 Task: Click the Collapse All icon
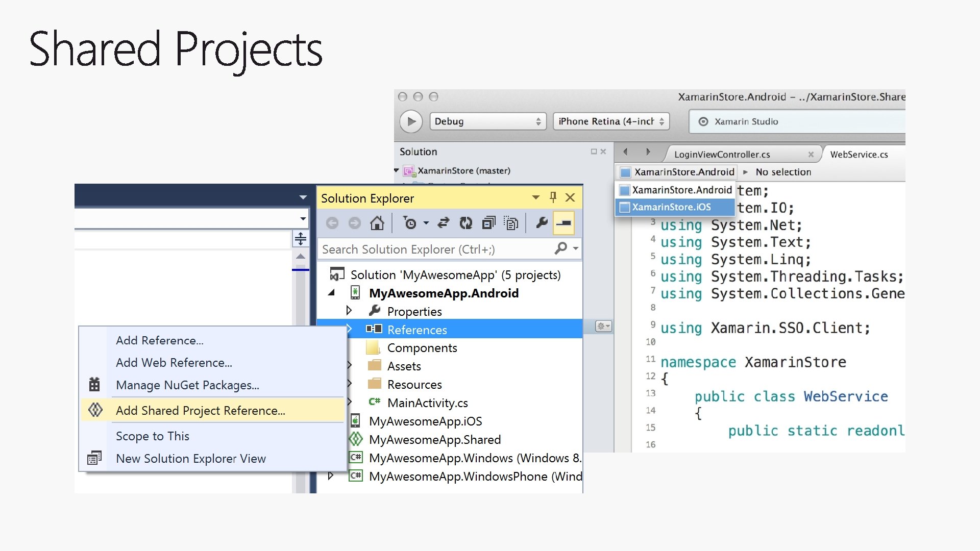point(488,223)
